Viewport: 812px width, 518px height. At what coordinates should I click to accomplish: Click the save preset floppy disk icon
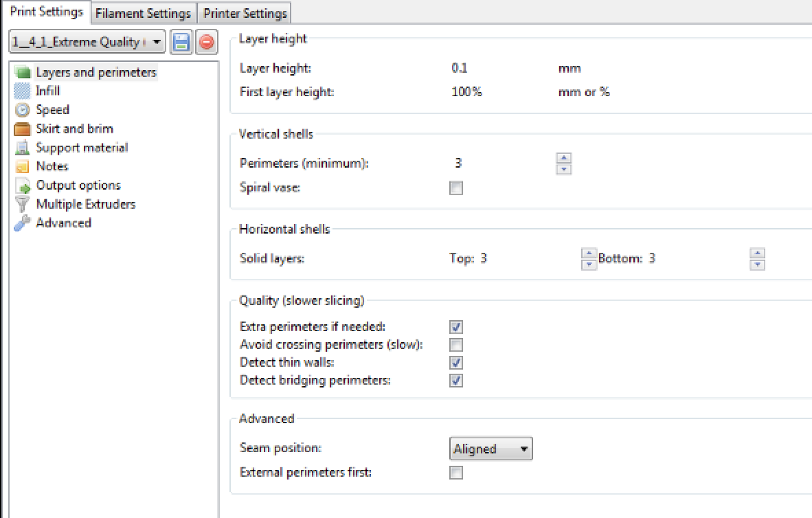181,43
